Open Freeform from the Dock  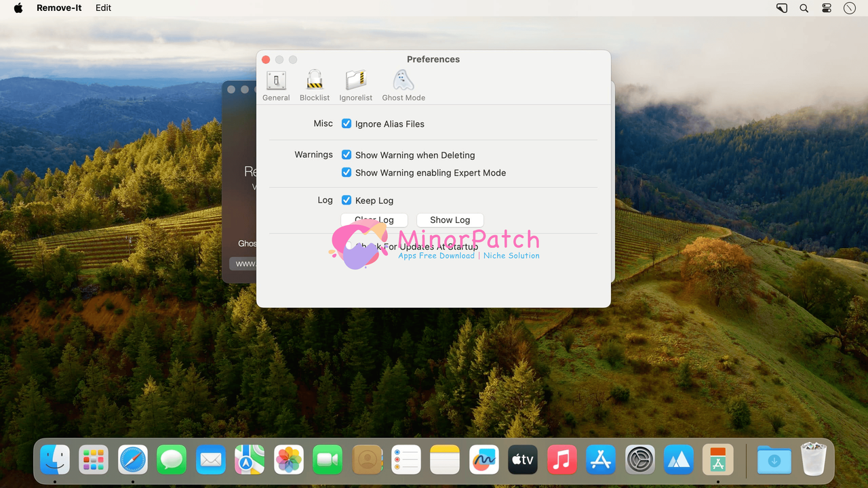(x=484, y=460)
